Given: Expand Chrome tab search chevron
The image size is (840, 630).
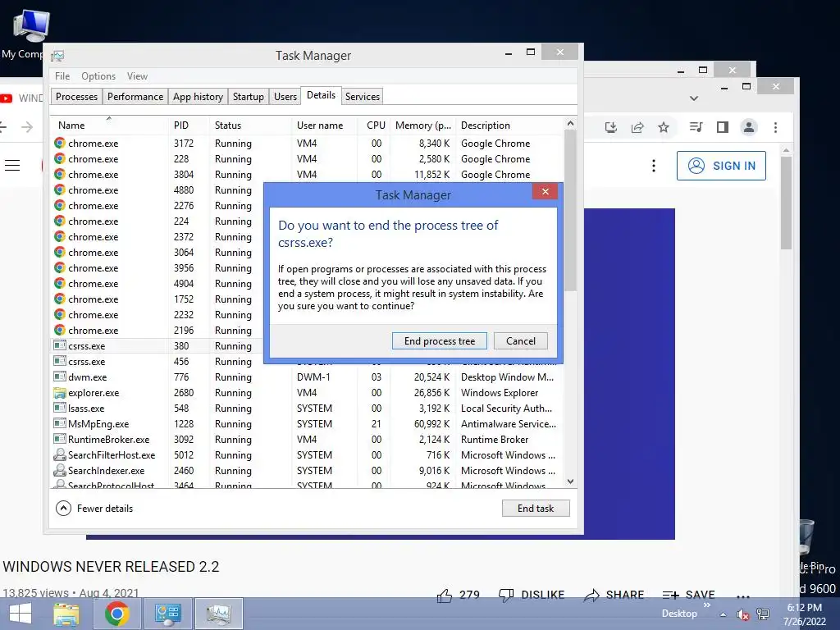Looking at the screenshot, I should coord(694,98).
